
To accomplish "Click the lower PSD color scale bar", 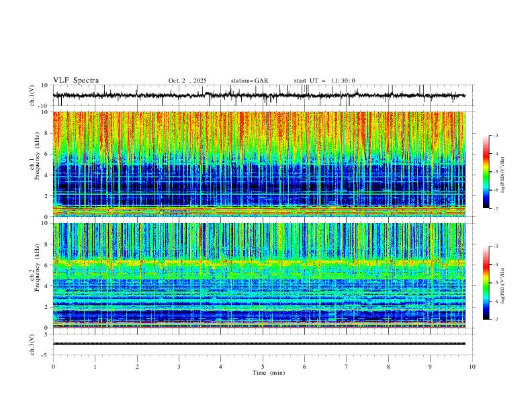I will click(486, 283).
